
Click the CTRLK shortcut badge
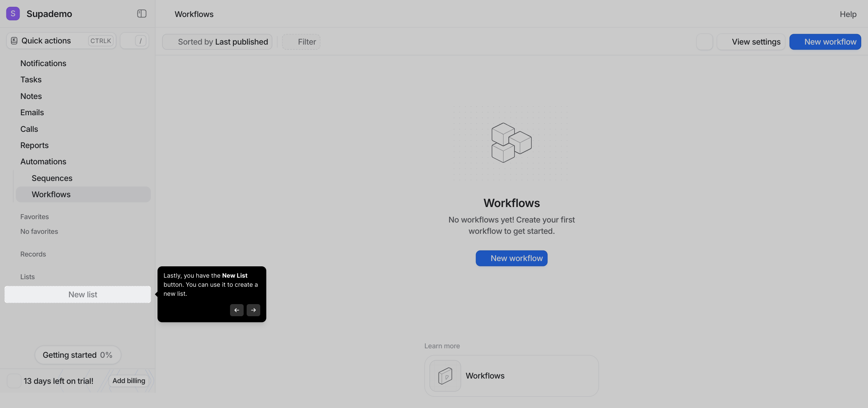pos(101,41)
